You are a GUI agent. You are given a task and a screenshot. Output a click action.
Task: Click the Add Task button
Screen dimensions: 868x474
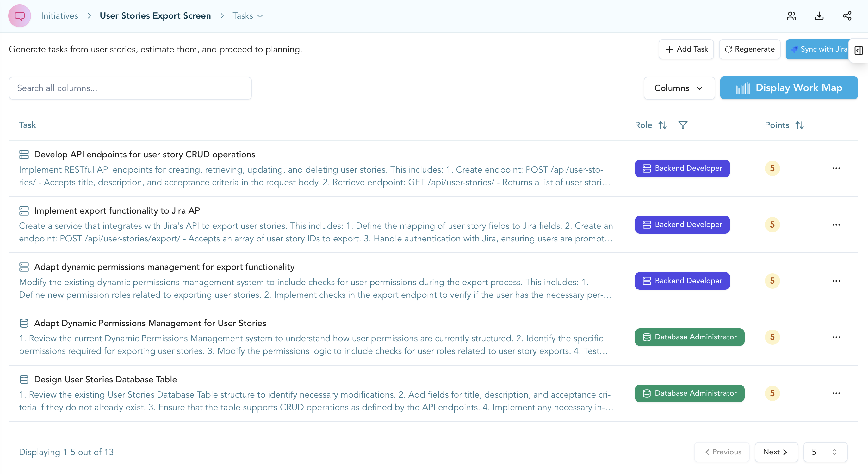(686, 49)
